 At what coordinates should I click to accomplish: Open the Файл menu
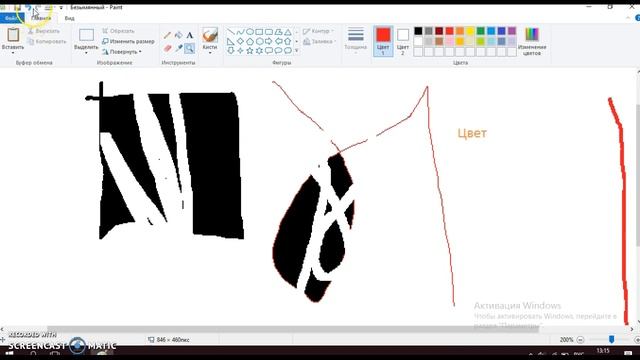click(12, 18)
